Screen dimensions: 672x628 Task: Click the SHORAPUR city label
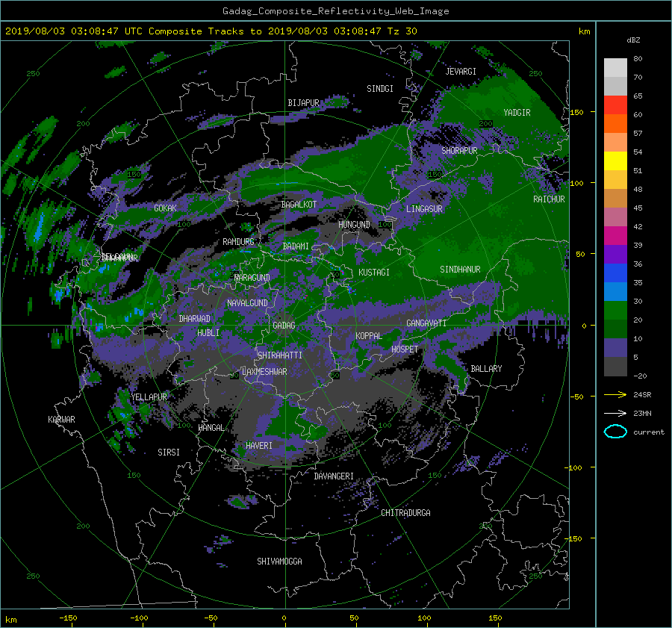pos(459,151)
